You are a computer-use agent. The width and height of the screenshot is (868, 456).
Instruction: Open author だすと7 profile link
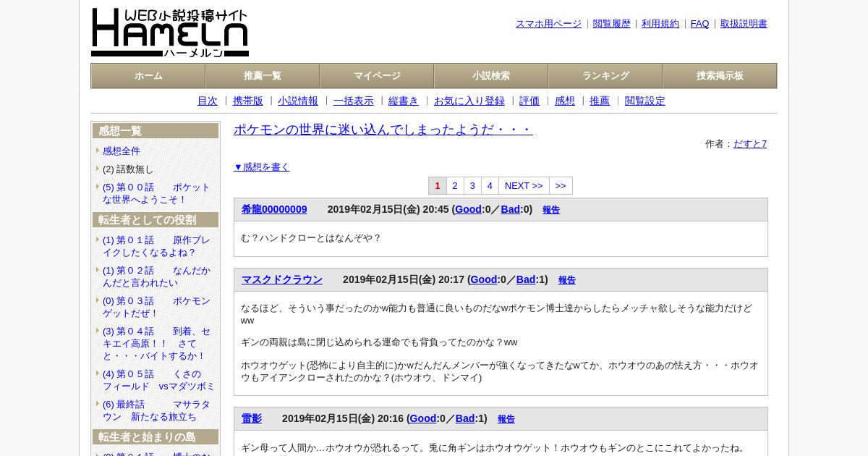click(x=750, y=144)
